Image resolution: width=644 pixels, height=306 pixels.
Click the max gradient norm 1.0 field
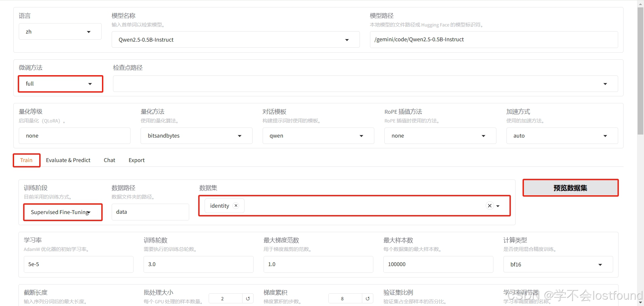tap(318, 264)
